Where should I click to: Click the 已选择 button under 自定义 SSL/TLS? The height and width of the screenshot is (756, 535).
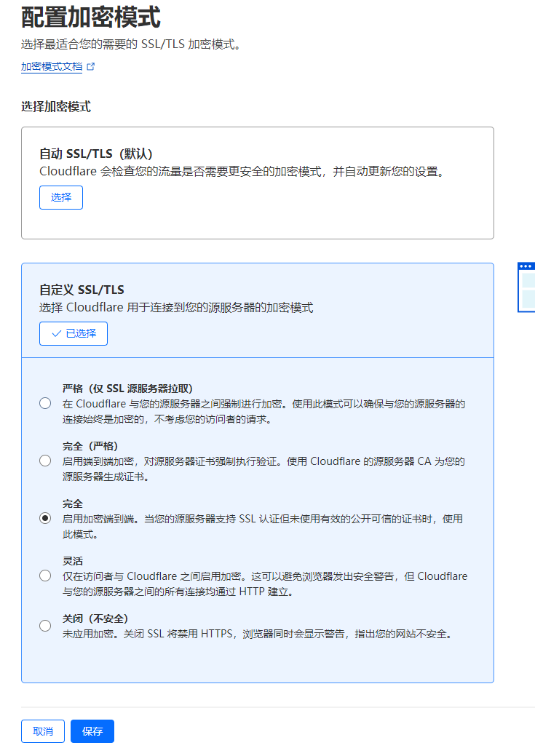pos(74,333)
